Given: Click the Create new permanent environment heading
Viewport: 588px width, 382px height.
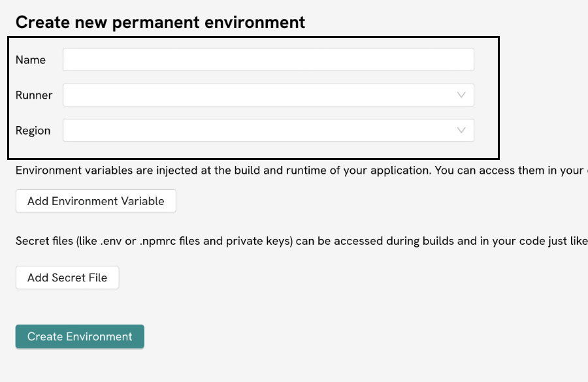Looking at the screenshot, I should click(x=160, y=22).
